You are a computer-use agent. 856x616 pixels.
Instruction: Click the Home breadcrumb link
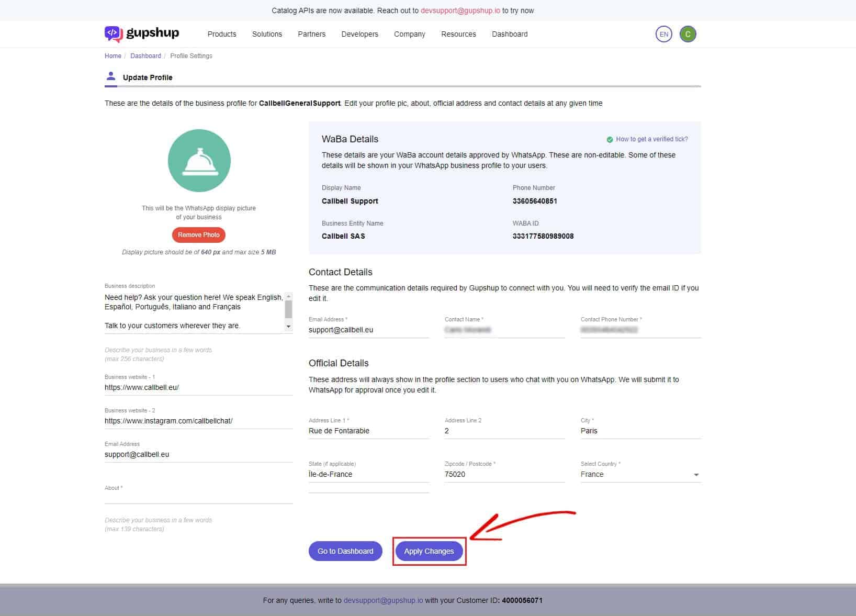(x=113, y=56)
